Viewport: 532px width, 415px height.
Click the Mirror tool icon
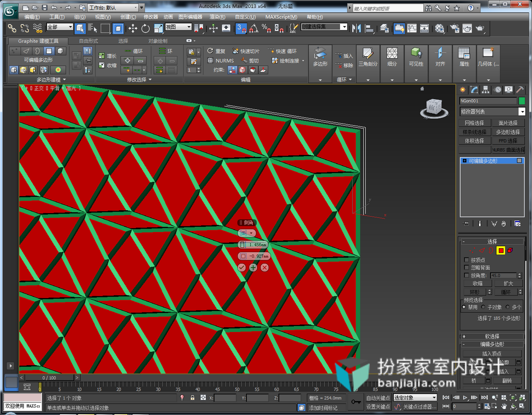click(x=356, y=29)
